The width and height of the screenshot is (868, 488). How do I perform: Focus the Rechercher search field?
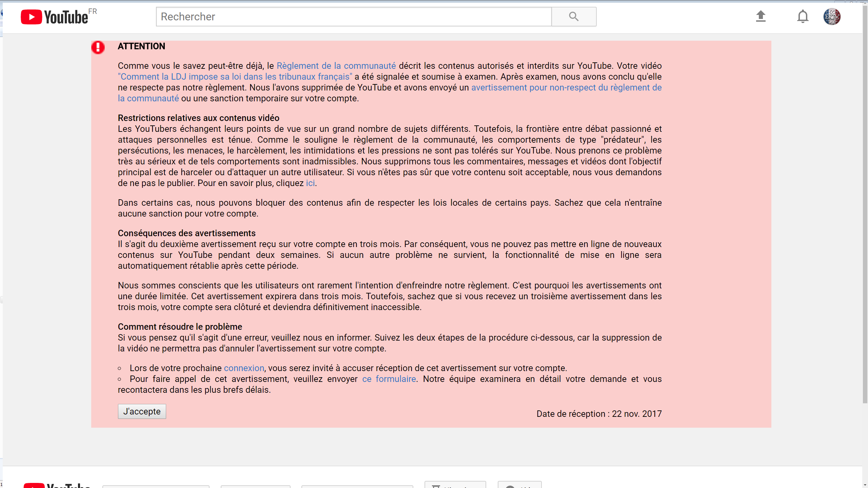[354, 17]
